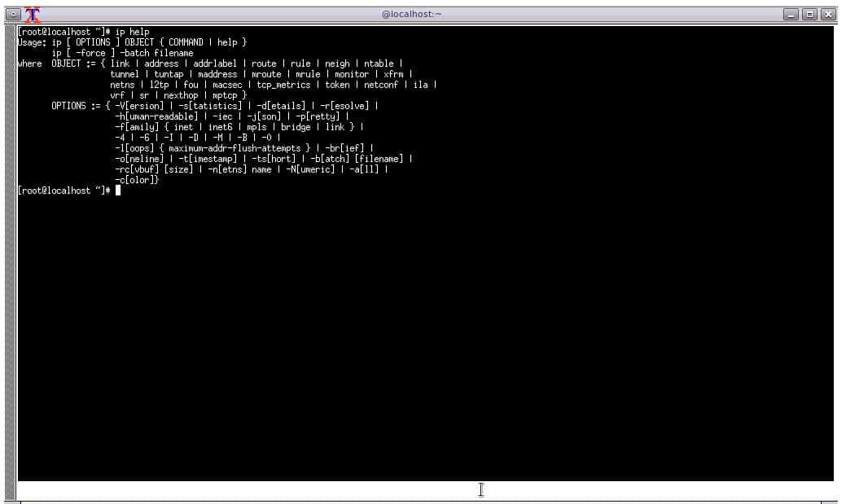Click the word 'neigh' in OBJECT list
Image resolution: width=846 pixels, height=504 pixels.
tap(337, 64)
